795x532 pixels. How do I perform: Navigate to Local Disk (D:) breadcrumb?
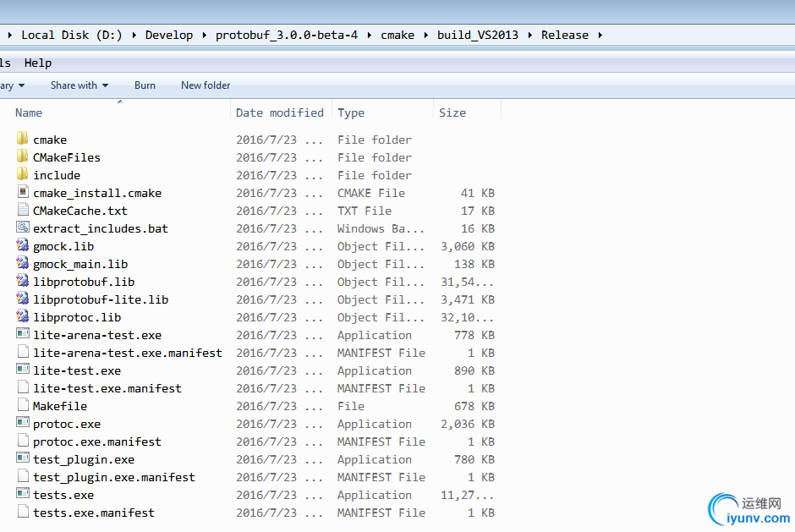coord(72,35)
